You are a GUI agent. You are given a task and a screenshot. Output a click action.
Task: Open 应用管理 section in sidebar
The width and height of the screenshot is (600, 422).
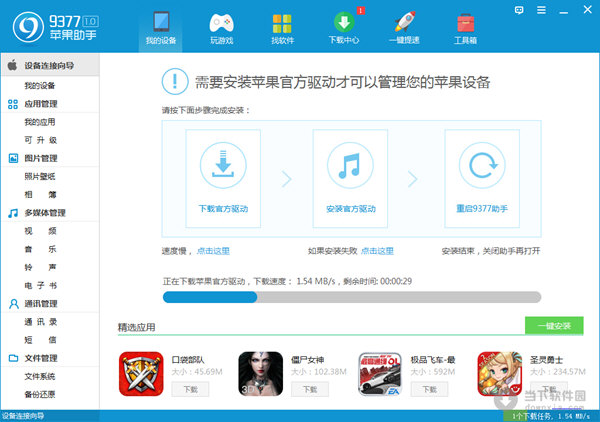[41, 104]
